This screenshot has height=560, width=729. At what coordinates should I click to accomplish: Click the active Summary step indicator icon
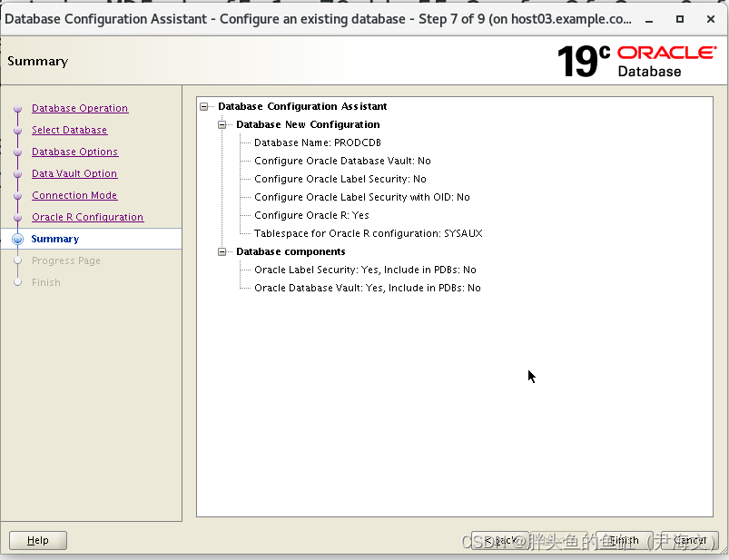17,239
